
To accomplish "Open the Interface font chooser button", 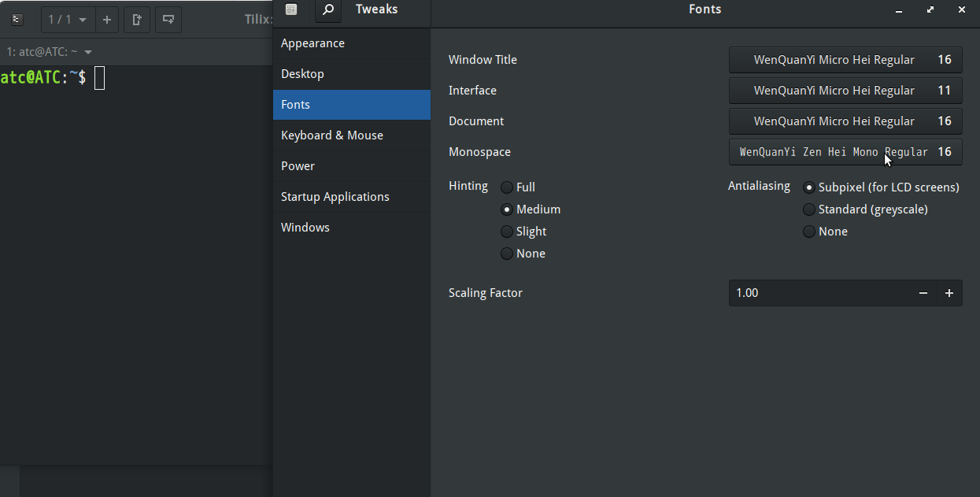I will [845, 91].
